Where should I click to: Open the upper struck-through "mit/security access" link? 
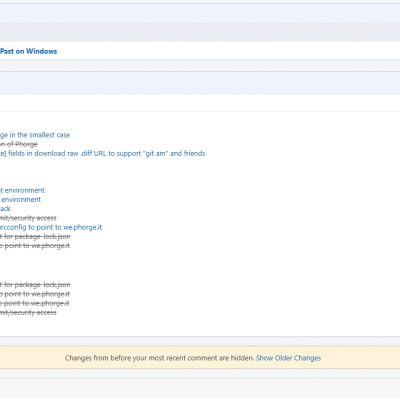coord(28,218)
